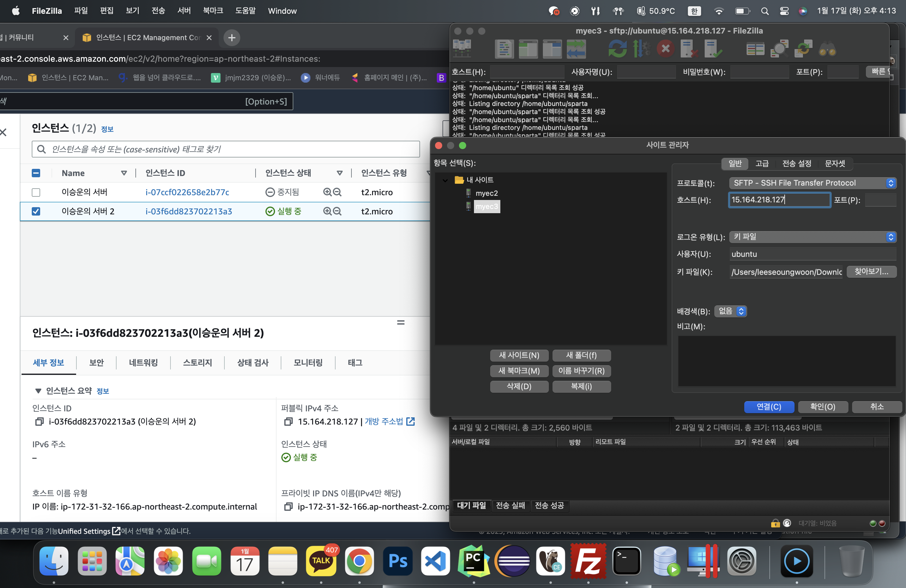Open Spotlight search in the menu bar
Viewport: 906px width, 588px height.
point(764,11)
